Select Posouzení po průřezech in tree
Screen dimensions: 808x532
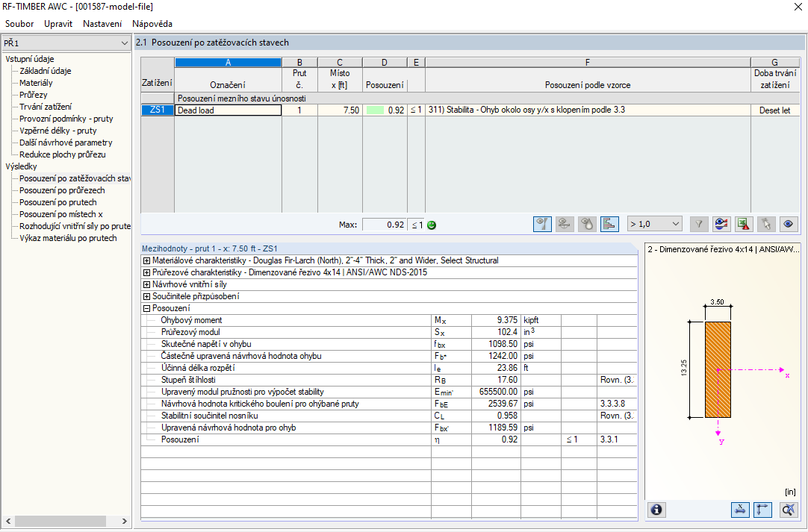coord(62,190)
